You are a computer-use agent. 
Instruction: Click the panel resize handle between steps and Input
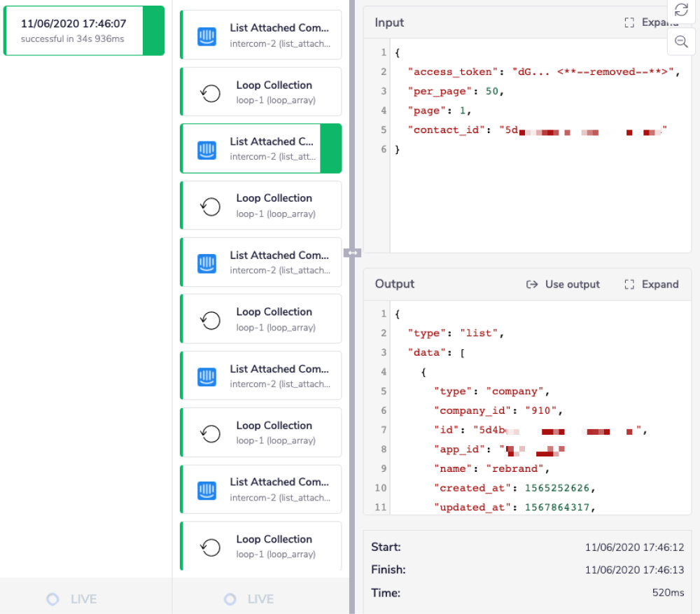(353, 252)
